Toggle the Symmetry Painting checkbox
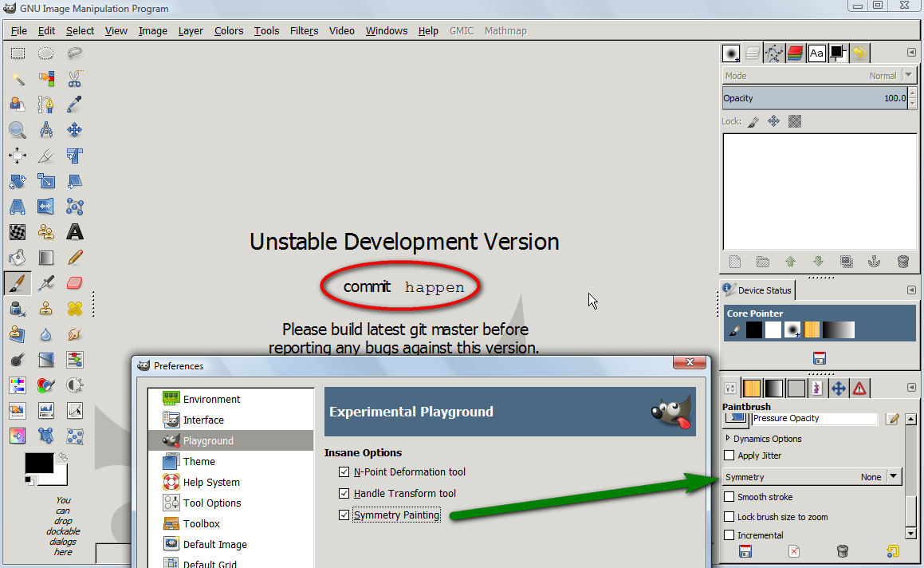This screenshot has height=568, width=924. (x=344, y=515)
